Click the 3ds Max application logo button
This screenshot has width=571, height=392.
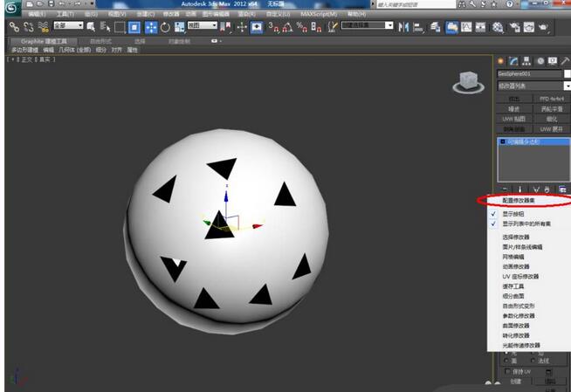tap(11, 9)
